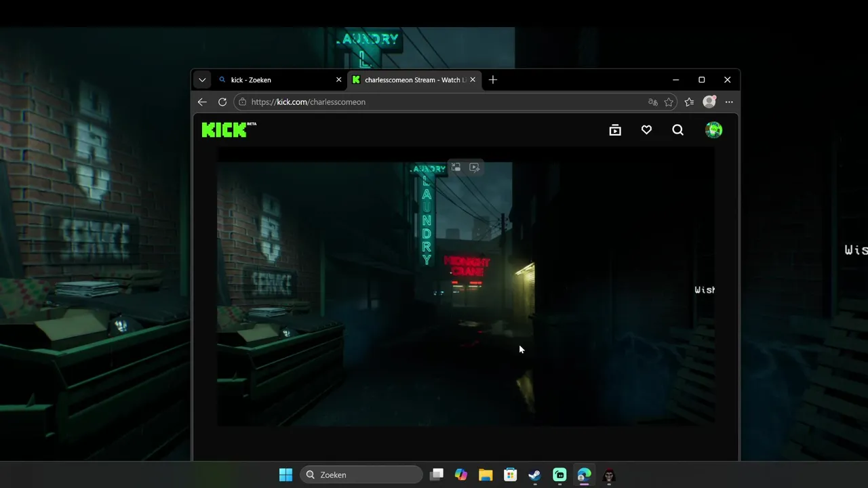Click the translate page icon in the address bar
Image resolution: width=868 pixels, height=488 pixels.
pos(653,102)
